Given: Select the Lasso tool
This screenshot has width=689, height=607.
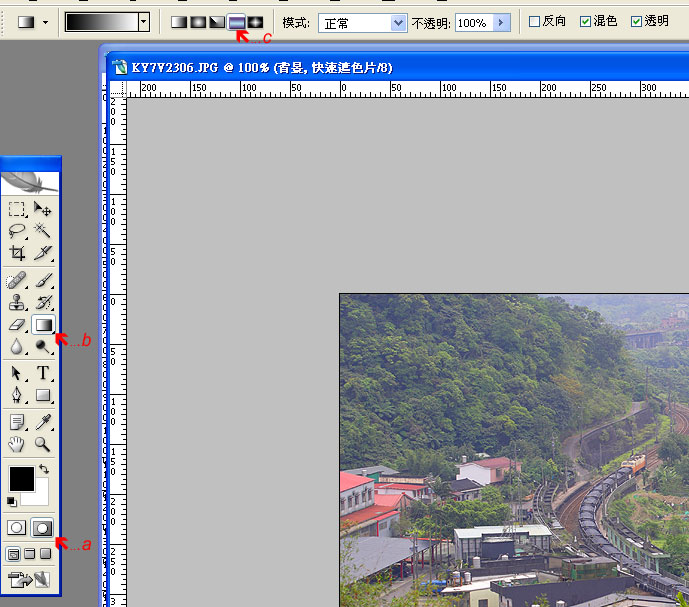Looking at the screenshot, I should 17,230.
